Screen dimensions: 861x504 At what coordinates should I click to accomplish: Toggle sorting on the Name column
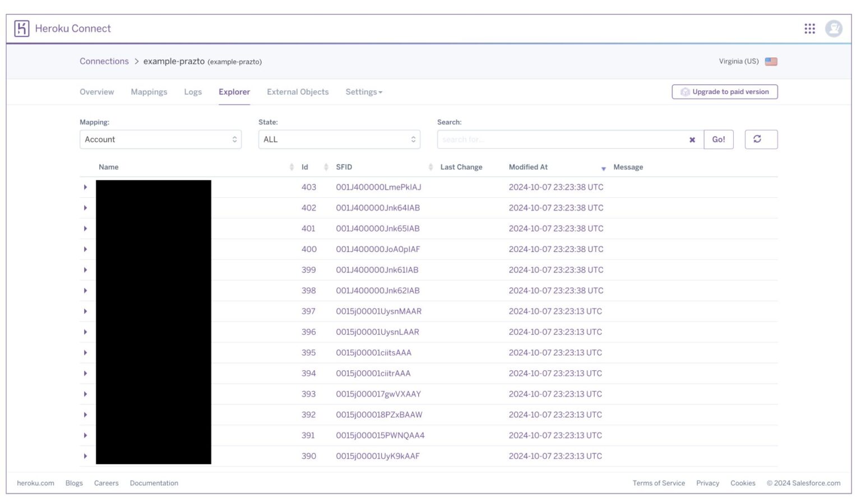tap(292, 166)
